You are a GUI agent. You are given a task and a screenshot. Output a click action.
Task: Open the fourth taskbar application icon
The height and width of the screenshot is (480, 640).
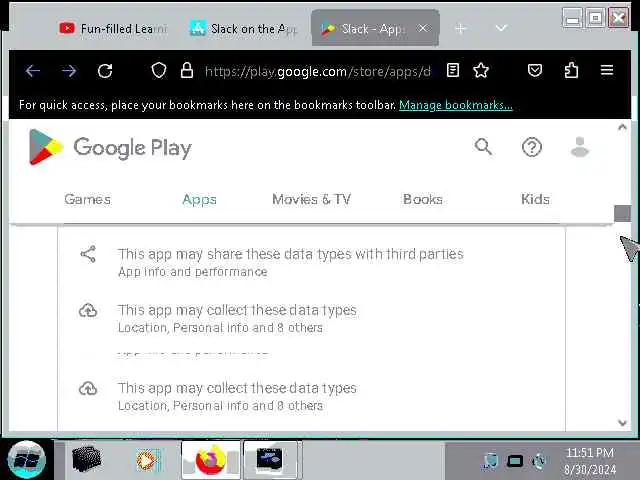coord(271,460)
